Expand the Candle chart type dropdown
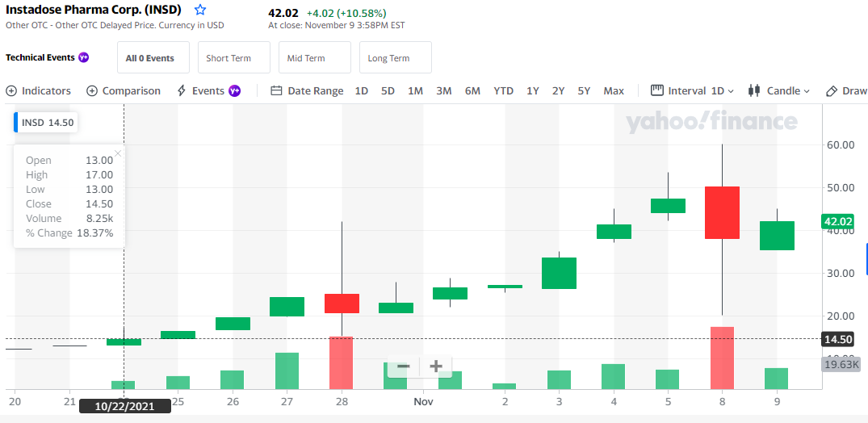The height and width of the screenshot is (423, 868). coord(779,90)
